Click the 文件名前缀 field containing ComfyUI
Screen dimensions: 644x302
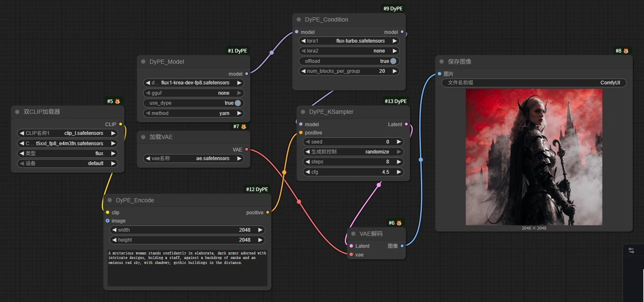534,83
